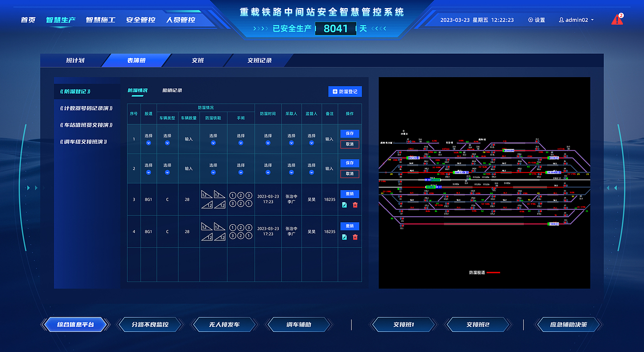Switch to 班计划 tab
644x352 pixels.
(75, 60)
